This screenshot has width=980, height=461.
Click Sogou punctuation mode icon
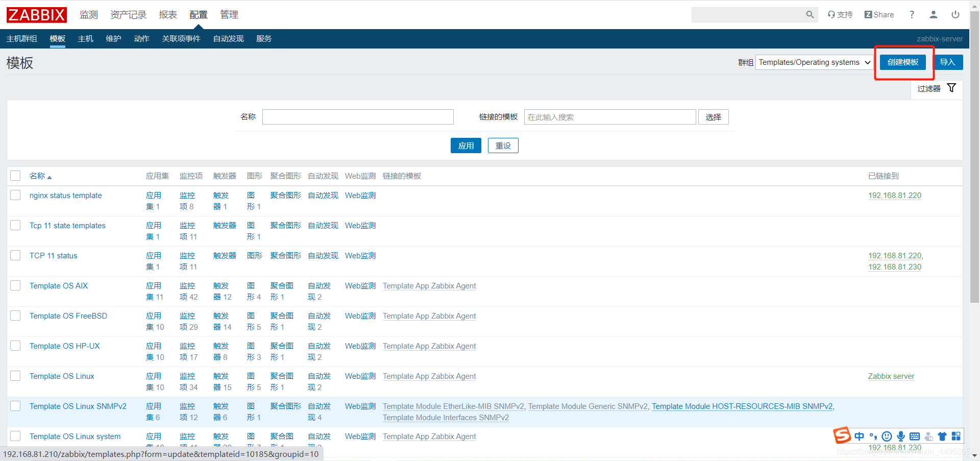(x=873, y=436)
